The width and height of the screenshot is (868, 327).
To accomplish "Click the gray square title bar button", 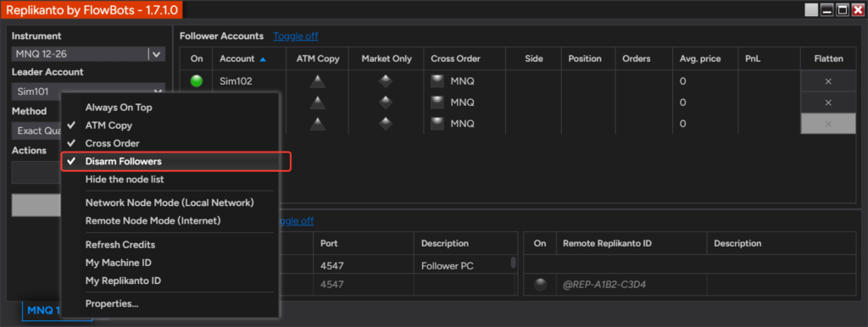I will (x=811, y=9).
